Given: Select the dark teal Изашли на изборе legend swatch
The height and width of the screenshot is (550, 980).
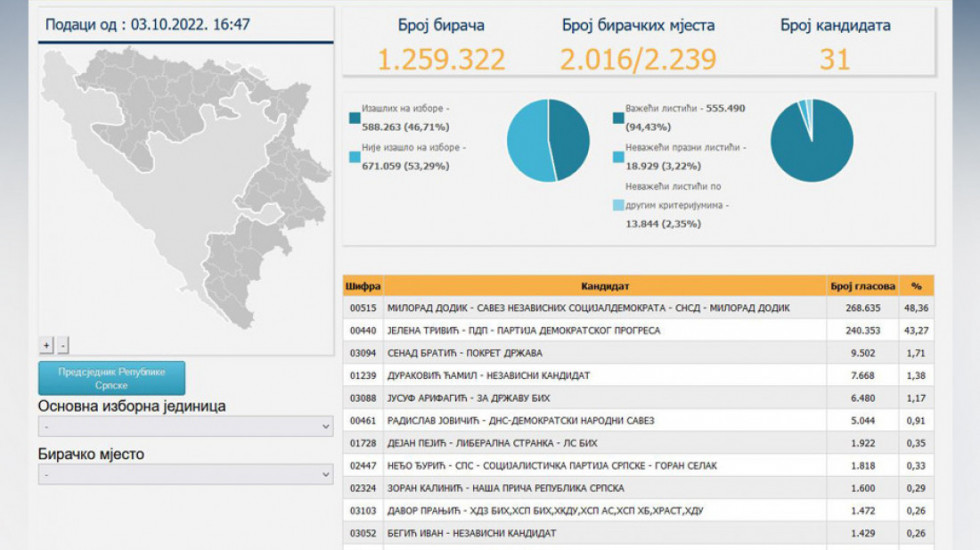Looking at the screenshot, I should (355, 118).
